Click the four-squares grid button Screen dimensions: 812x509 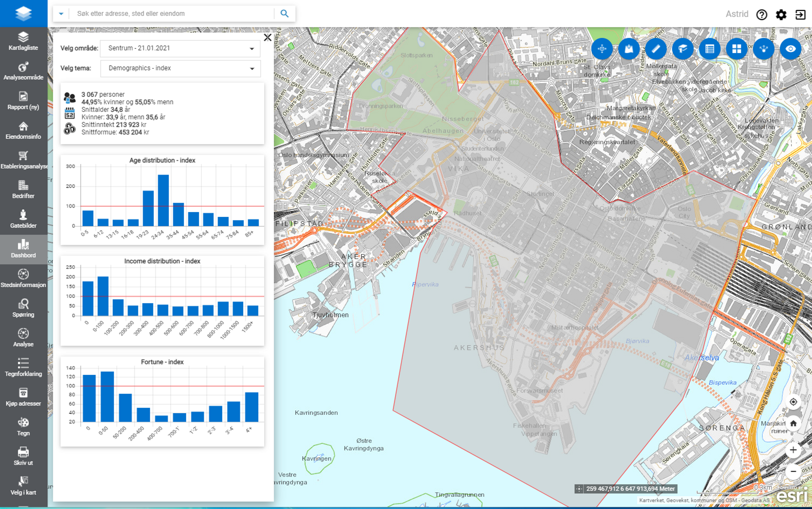[x=736, y=49]
